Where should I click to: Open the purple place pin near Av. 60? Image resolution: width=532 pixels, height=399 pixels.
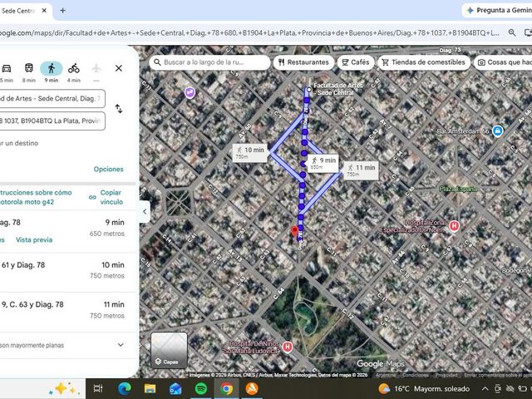click(190, 92)
